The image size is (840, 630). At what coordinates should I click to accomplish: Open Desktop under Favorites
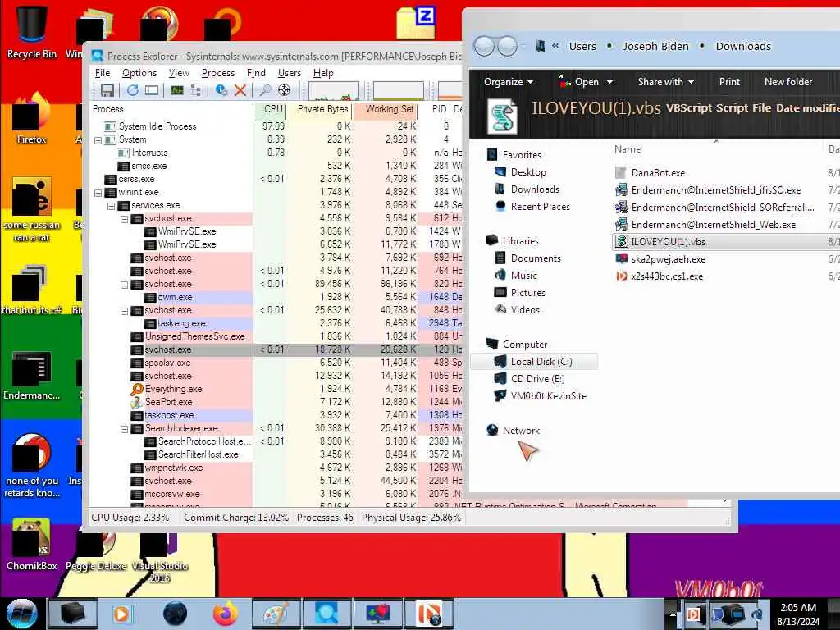coord(528,172)
